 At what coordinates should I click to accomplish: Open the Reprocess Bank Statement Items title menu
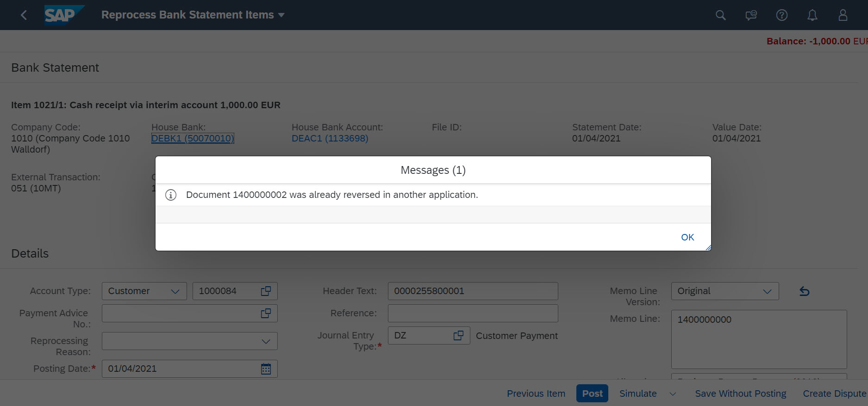(x=193, y=15)
